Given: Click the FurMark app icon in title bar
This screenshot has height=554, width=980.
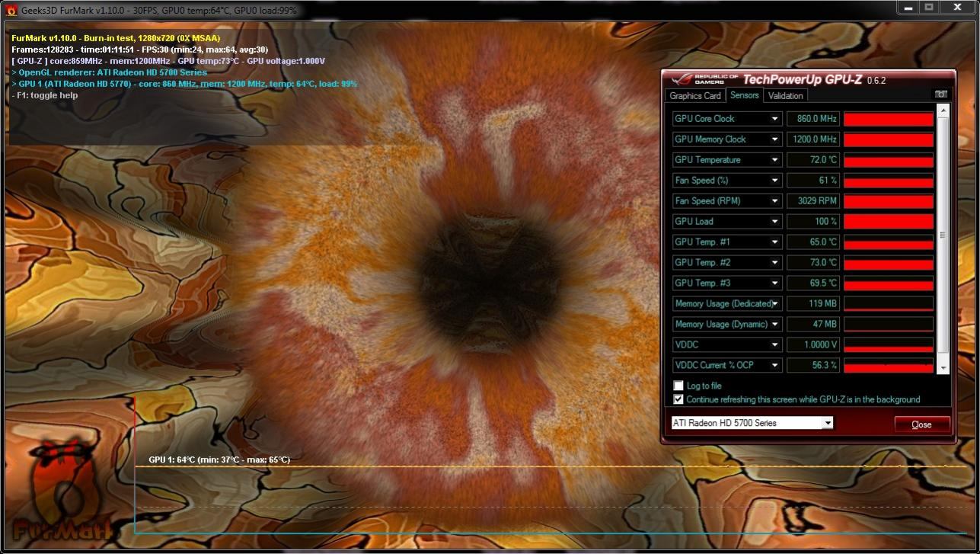Looking at the screenshot, I should (x=11, y=10).
